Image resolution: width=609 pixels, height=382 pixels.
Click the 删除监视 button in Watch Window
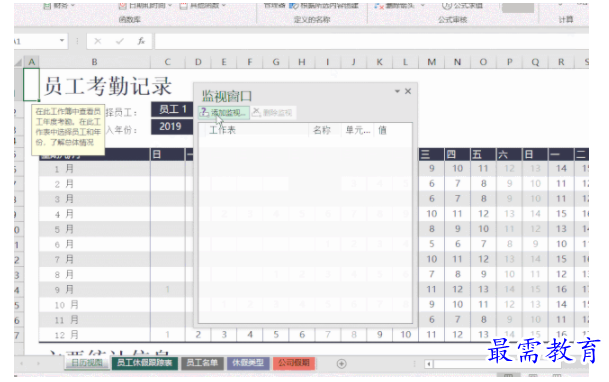273,113
